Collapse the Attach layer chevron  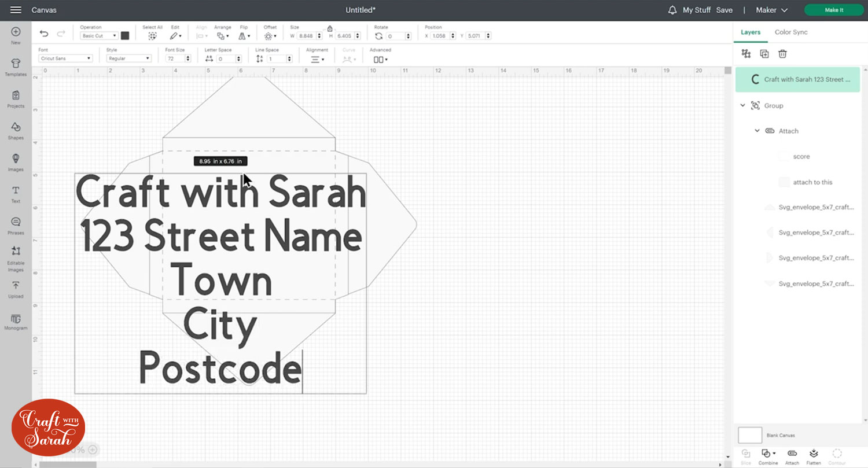757,131
